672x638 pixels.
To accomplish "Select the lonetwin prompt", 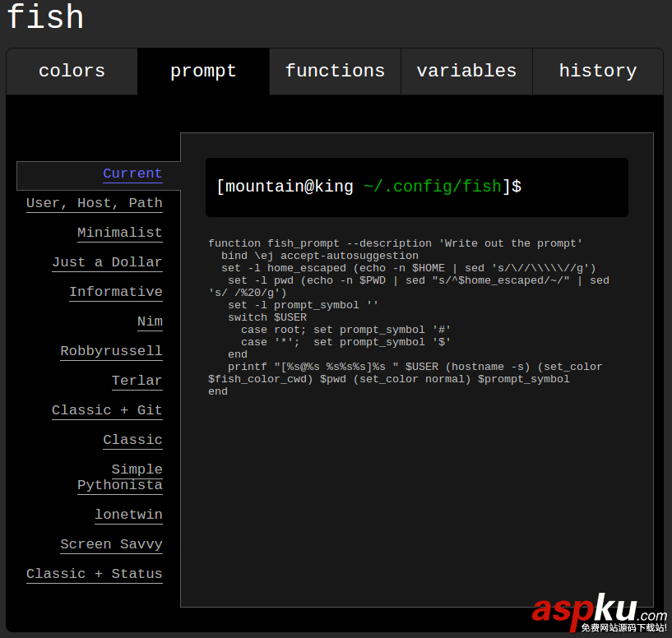I will 128,515.
